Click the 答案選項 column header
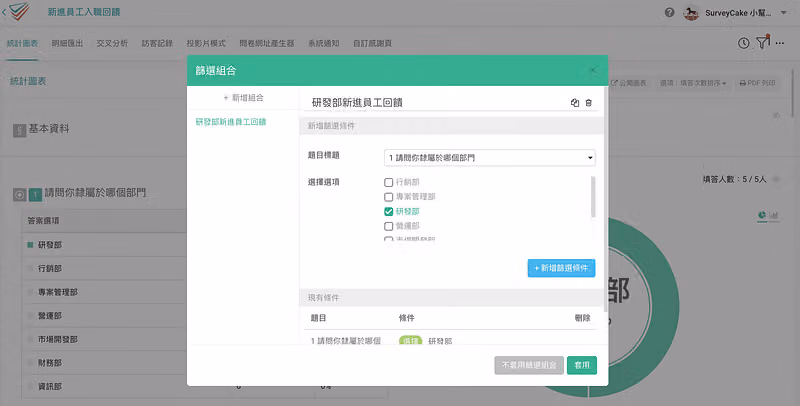The height and width of the screenshot is (406, 800). (43, 221)
